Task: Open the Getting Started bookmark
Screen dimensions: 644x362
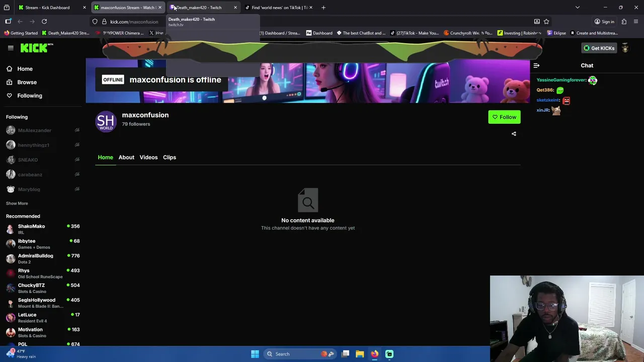Action: 21,33
